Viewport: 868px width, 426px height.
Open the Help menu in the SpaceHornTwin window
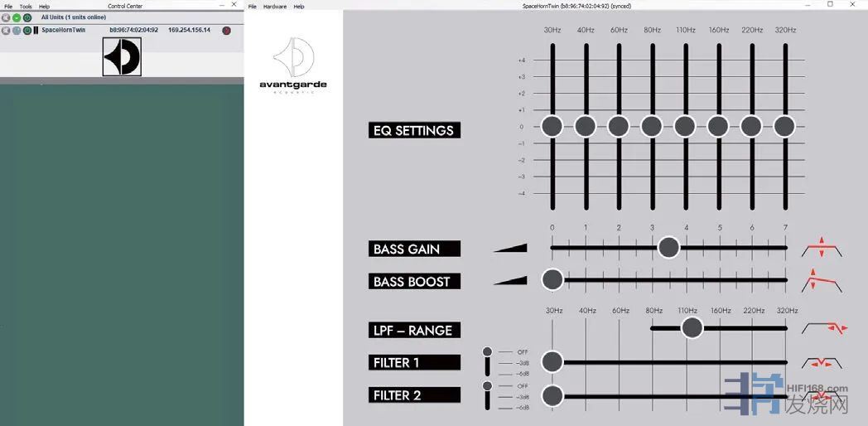click(x=299, y=7)
